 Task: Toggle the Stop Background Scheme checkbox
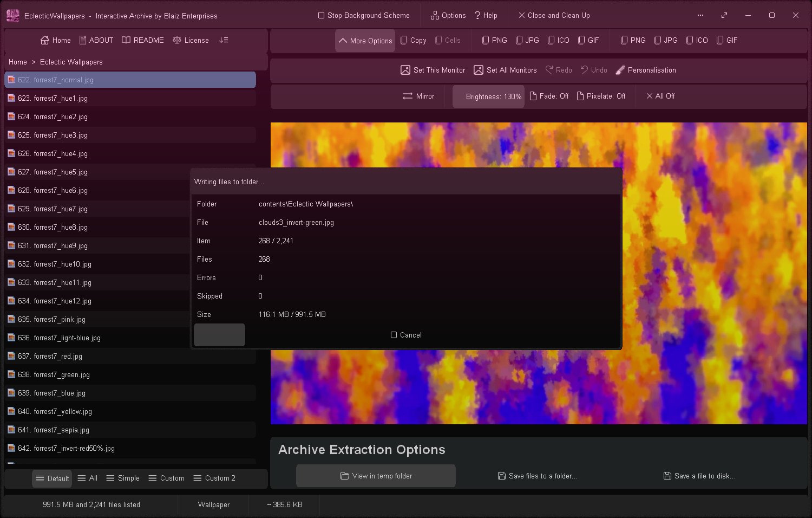tap(364, 16)
